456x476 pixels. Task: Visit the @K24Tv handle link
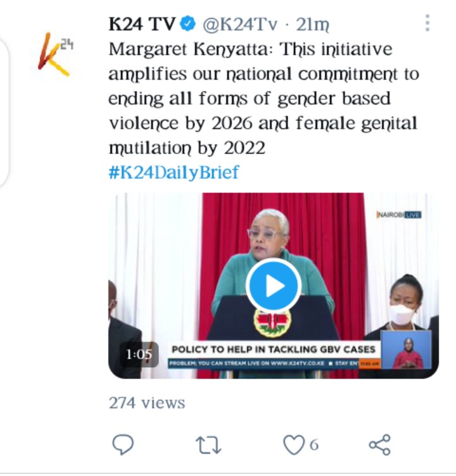tap(240, 24)
